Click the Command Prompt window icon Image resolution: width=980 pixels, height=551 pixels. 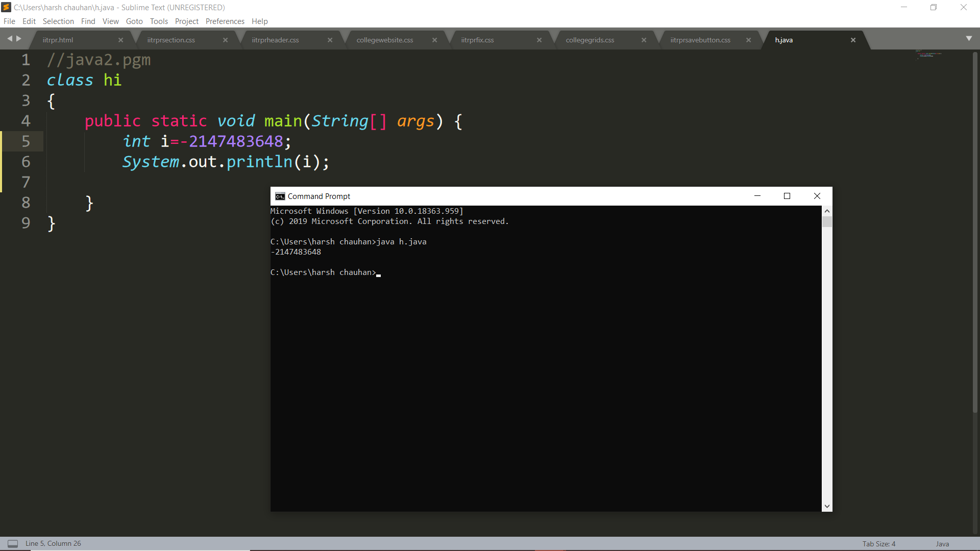(280, 196)
